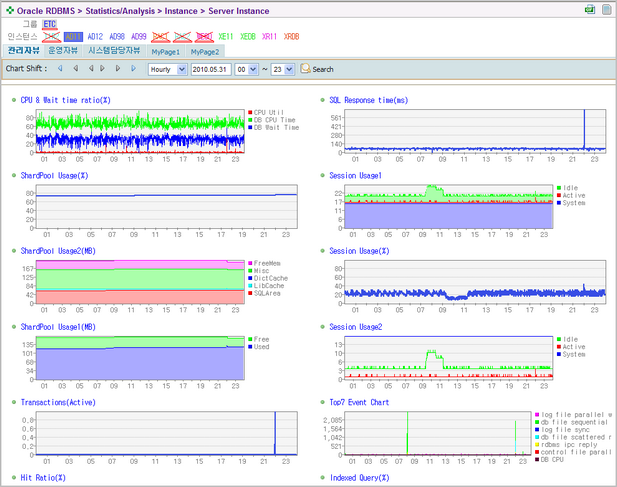Image resolution: width=617 pixels, height=487 pixels.
Task: Click the magenta FreeMem legend swatch
Action: pyautogui.click(x=250, y=263)
